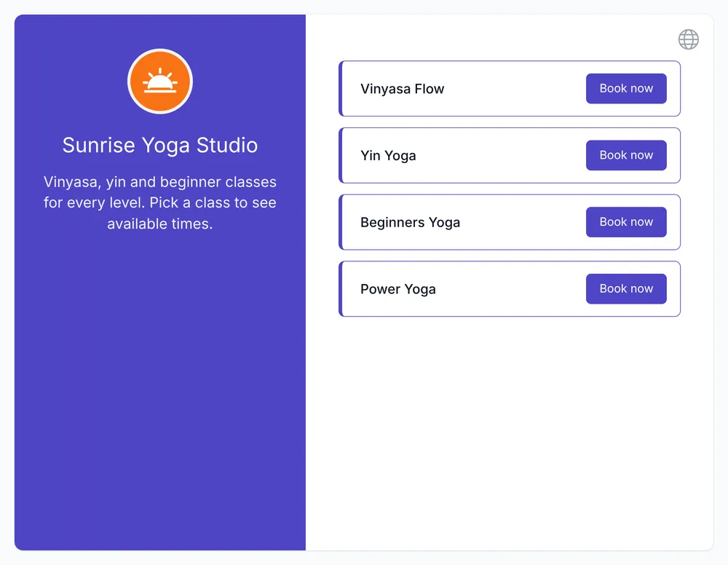The image size is (728, 565).
Task: Click the globe language icon
Action: 688,39
